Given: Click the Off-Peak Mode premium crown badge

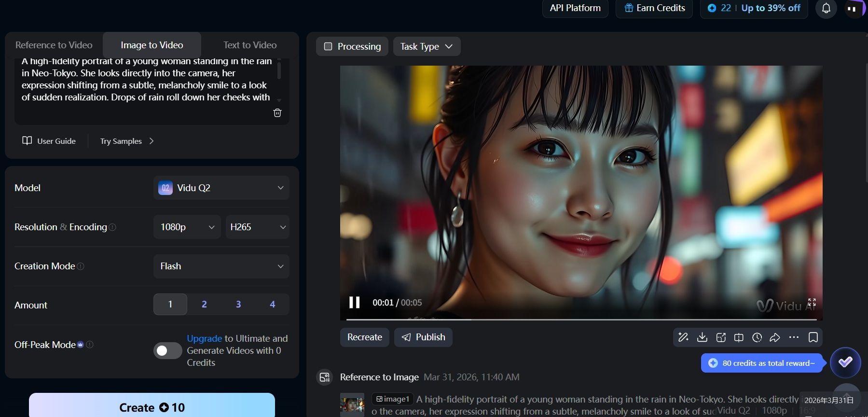Looking at the screenshot, I should click(81, 345).
